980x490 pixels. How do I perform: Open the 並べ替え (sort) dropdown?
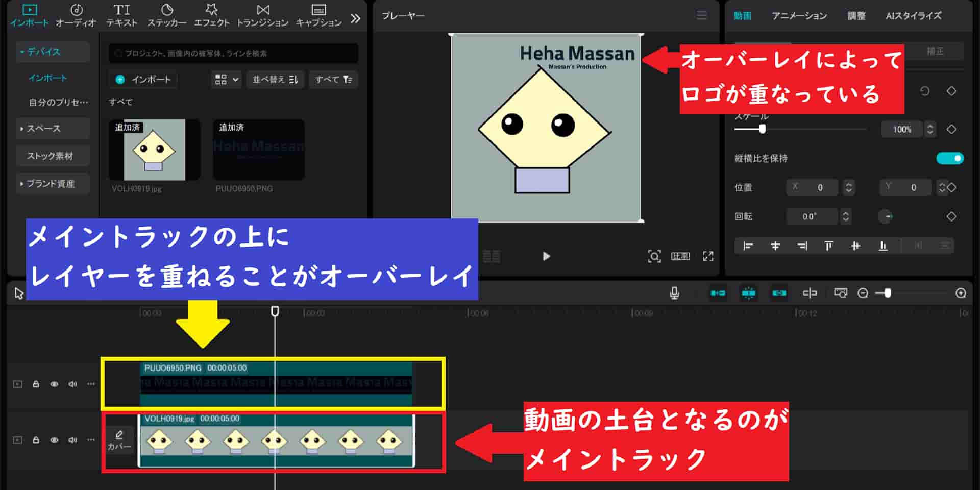tap(275, 80)
